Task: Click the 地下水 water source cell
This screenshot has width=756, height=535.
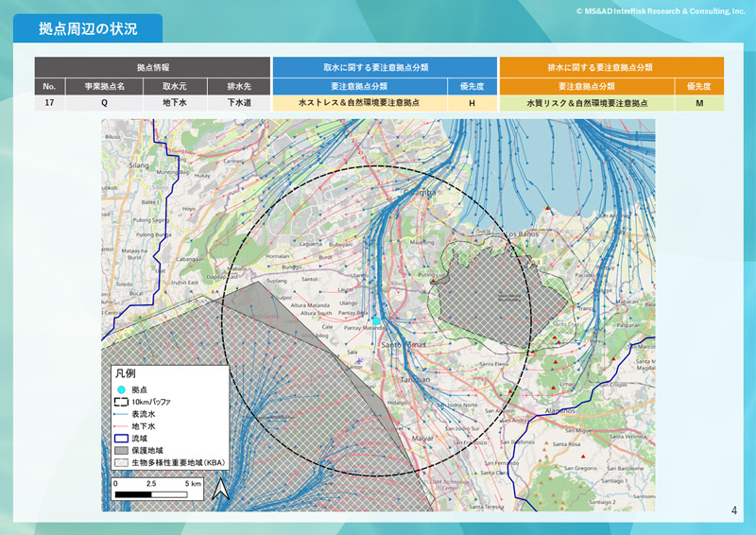Action: pyautogui.click(x=175, y=103)
